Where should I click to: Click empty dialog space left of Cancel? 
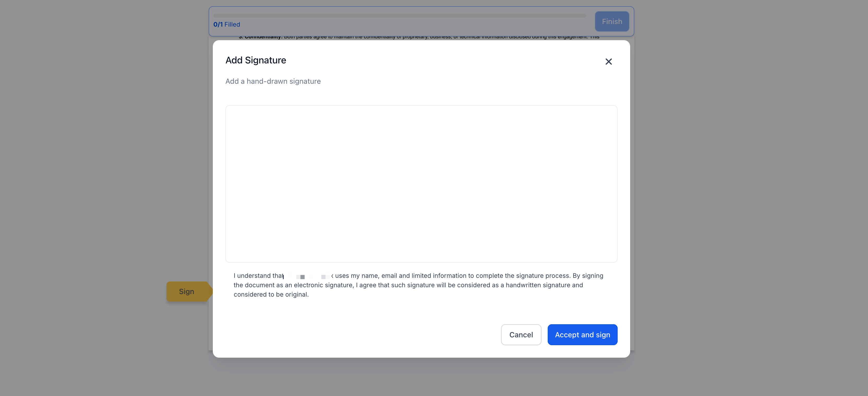click(371, 335)
